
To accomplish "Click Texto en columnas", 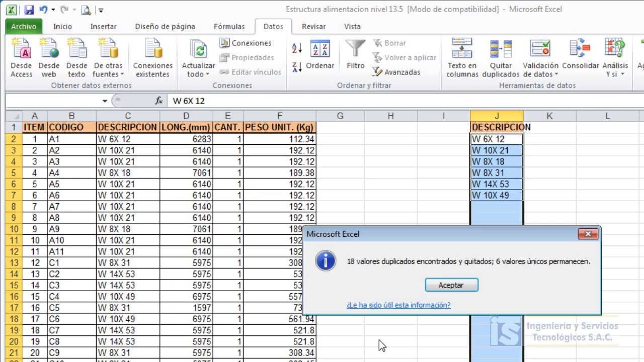I will coord(462,58).
